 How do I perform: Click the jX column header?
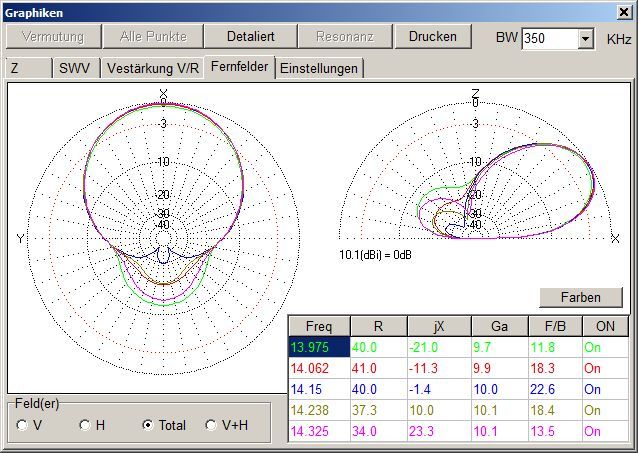pos(439,326)
